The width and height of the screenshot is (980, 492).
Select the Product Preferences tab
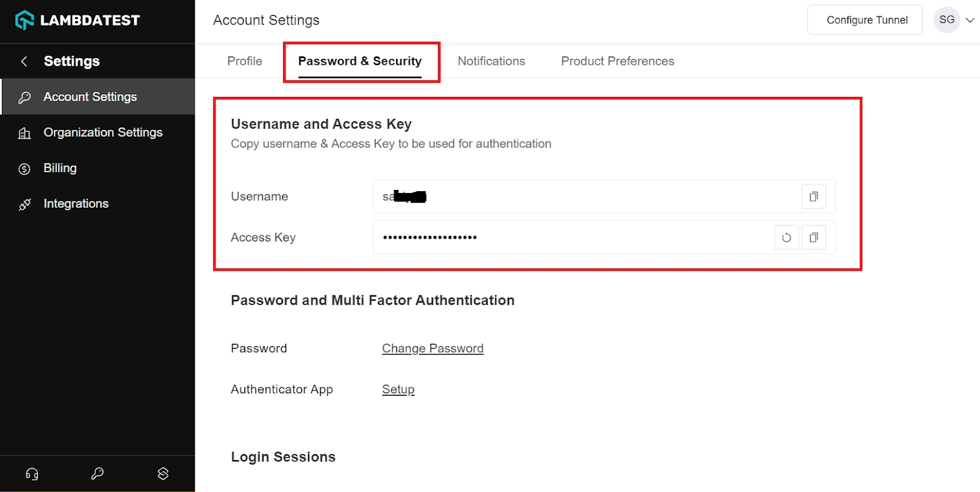tap(617, 61)
